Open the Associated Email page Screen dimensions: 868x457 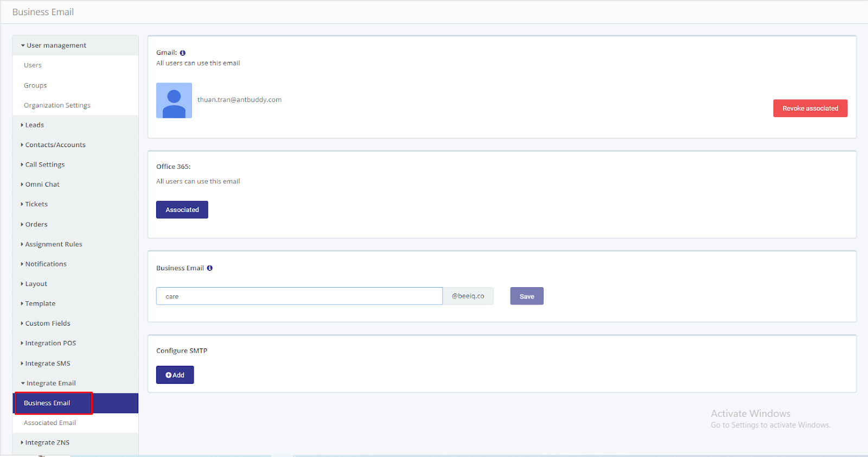coord(75,423)
